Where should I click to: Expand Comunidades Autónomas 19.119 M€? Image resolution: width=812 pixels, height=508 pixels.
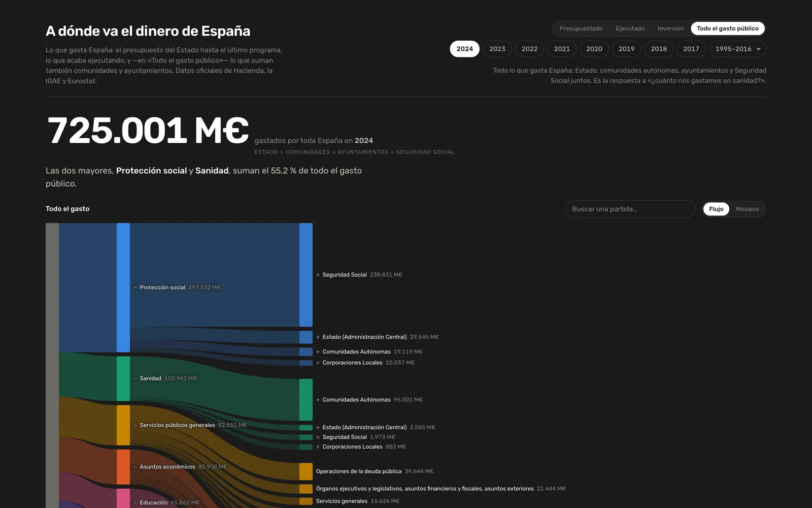[369, 352]
